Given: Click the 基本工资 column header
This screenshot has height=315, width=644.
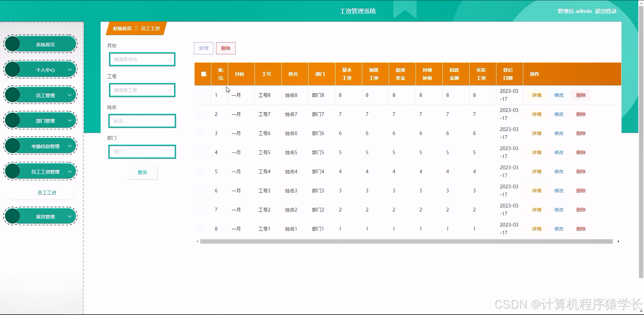Looking at the screenshot, I should [348, 74].
